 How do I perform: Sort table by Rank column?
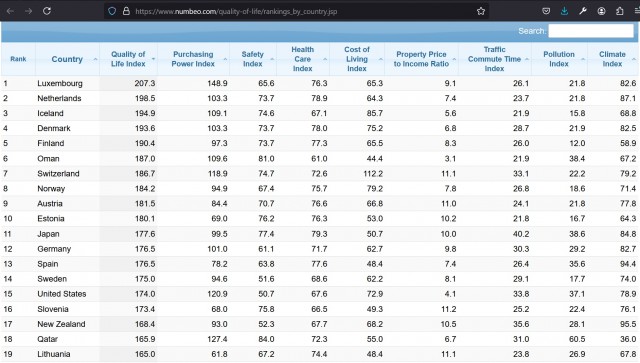[18, 59]
